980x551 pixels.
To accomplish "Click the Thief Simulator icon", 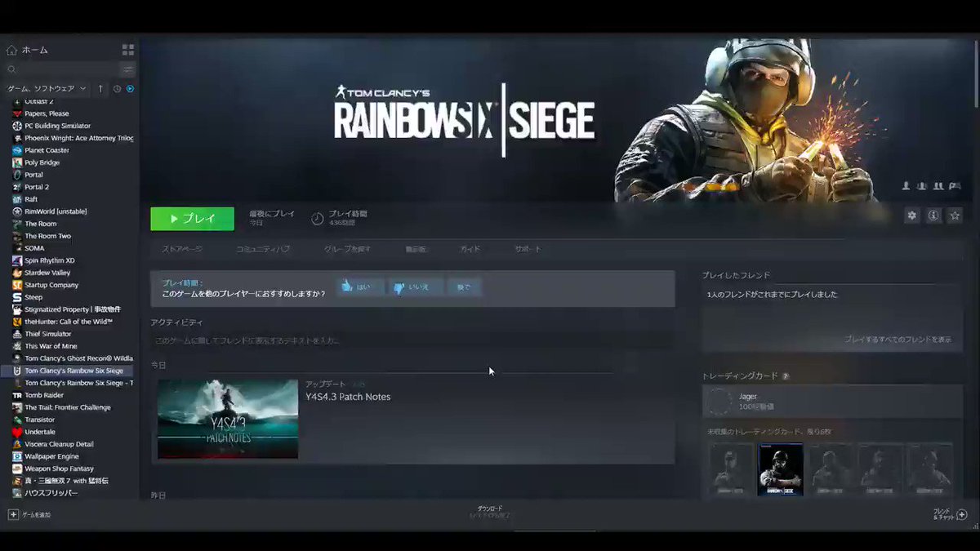I will [17, 334].
